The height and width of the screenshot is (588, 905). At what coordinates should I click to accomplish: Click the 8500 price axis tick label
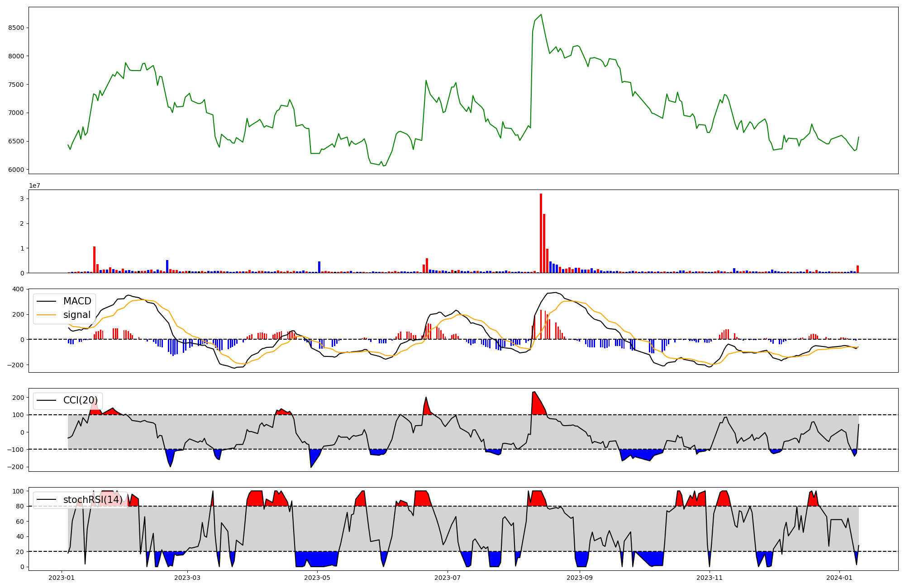[x=16, y=28]
